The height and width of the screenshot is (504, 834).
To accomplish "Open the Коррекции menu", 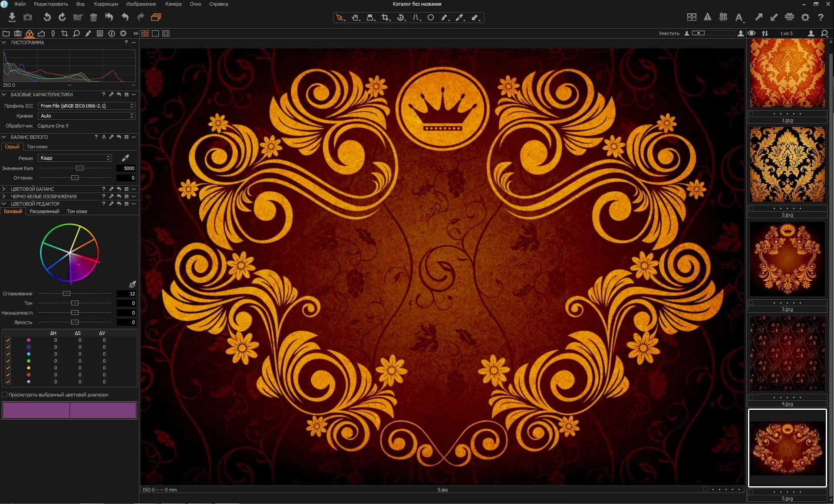I will 106,4.
